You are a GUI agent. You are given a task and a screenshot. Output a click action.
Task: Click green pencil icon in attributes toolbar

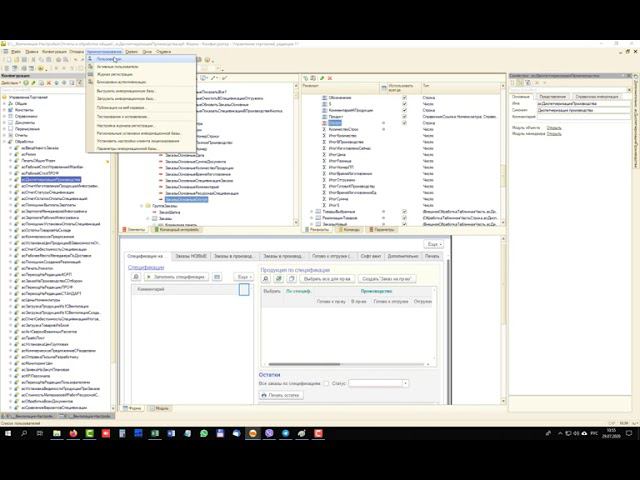pyautogui.click(x=322, y=78)
